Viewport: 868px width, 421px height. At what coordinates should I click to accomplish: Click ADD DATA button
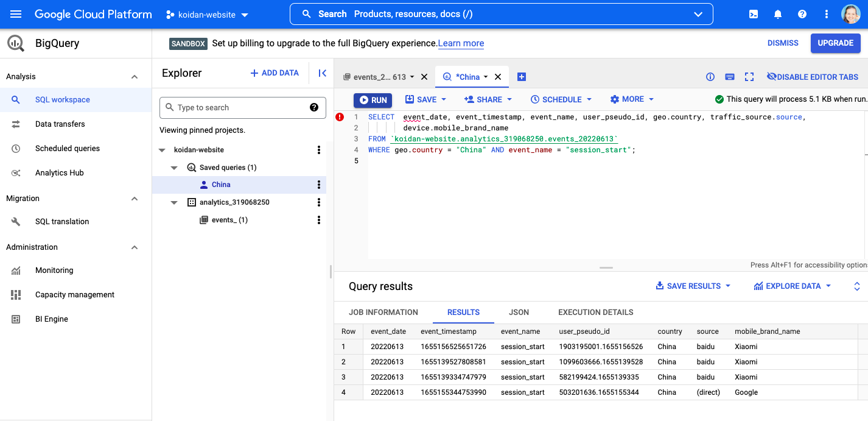(x=275, y=73)
